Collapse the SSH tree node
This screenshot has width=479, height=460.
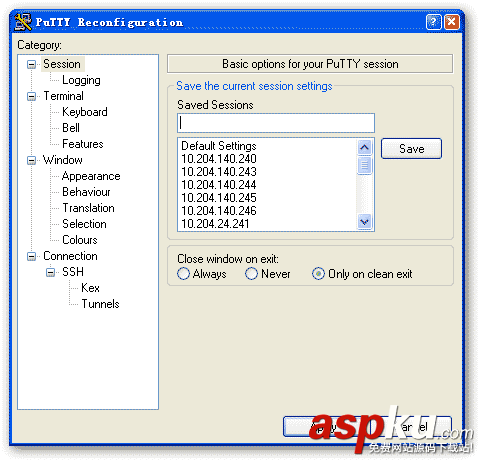click(50, 272)
